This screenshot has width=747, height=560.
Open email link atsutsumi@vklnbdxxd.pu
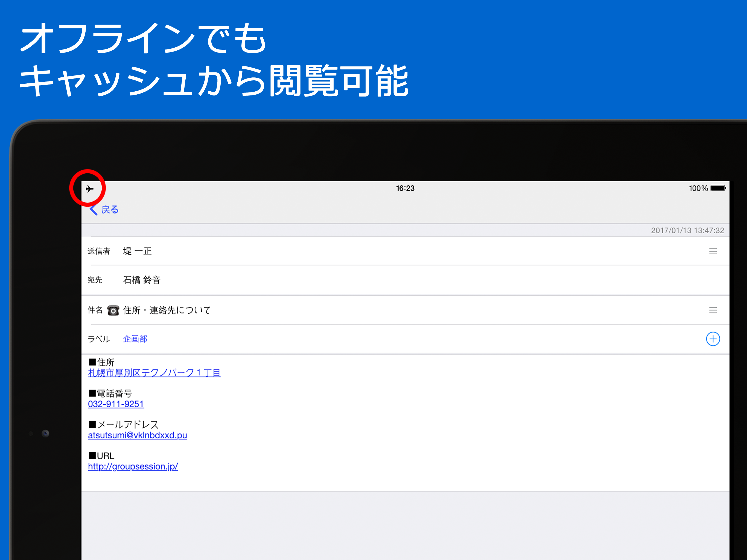pos(138,435)
